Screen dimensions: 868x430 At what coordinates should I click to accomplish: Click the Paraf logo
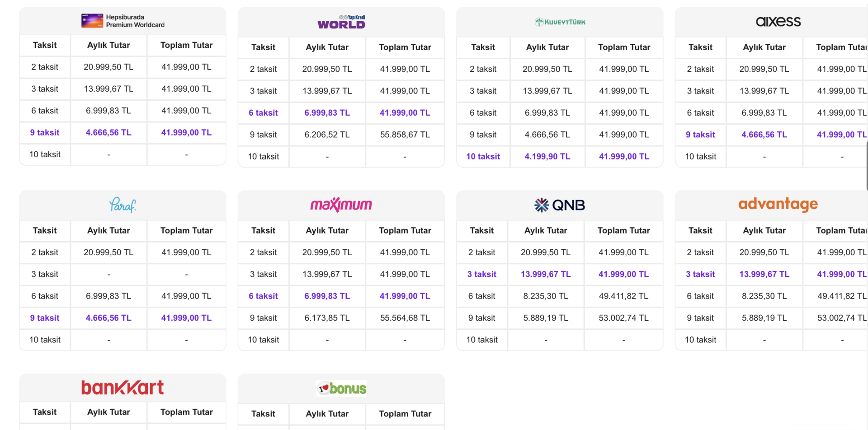click(123, 205)
